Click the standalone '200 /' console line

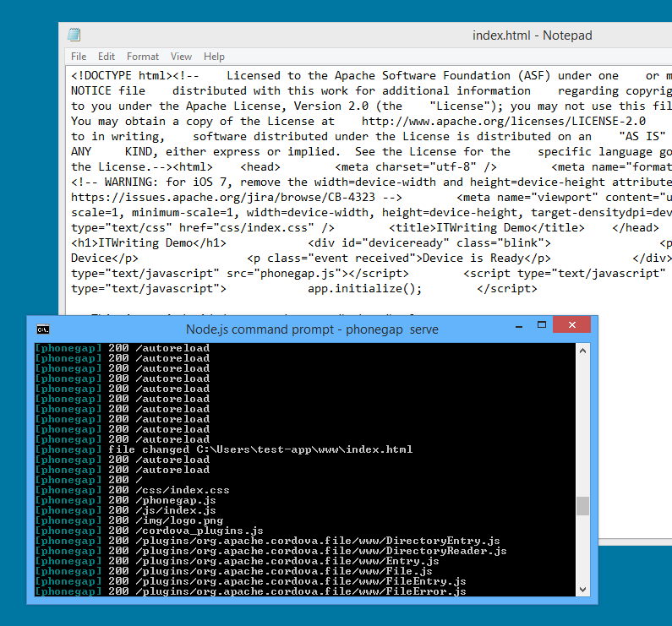coord(88,480)
